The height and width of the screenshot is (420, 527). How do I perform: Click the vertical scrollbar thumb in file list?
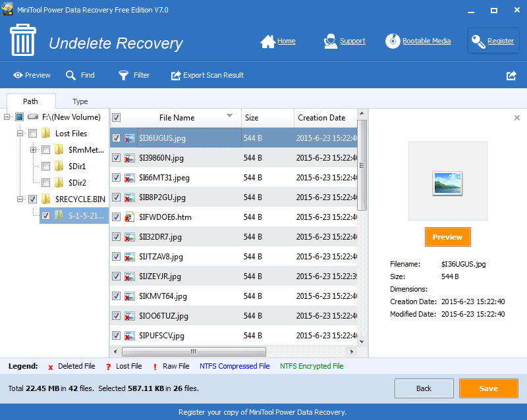click(362, 165)
